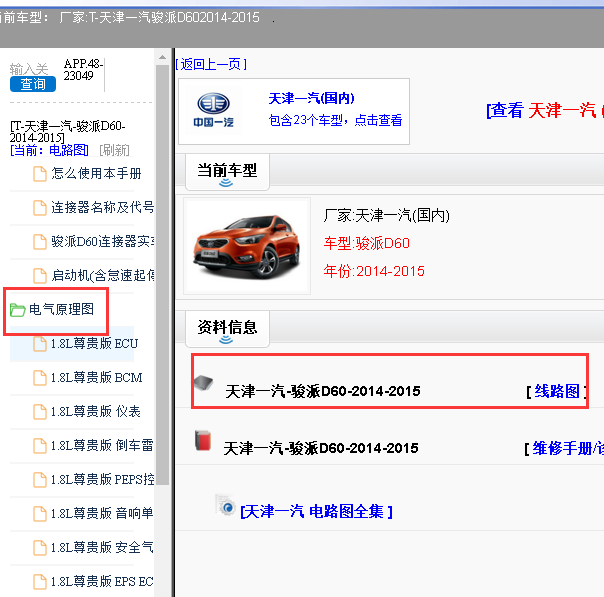Click 天津一汽-骏派D60-2014-2015 title in 线路图 row
This screenshot has height=597, width=604.
[x=323, y=391]
